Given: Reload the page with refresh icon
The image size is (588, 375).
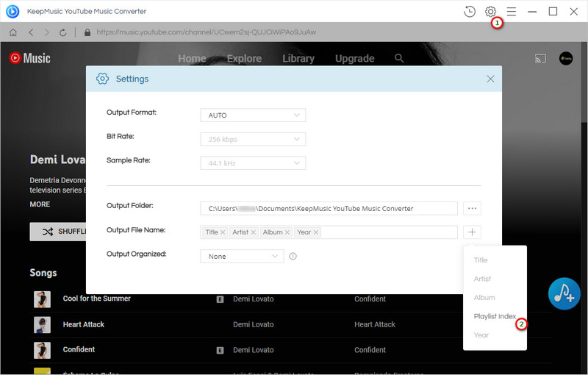Looking at the screenshot, I should tap(63, 32).
